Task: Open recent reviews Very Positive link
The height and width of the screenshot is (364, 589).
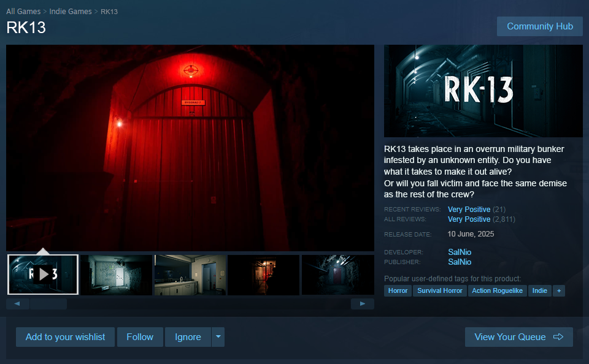Action: coord(469,210)
